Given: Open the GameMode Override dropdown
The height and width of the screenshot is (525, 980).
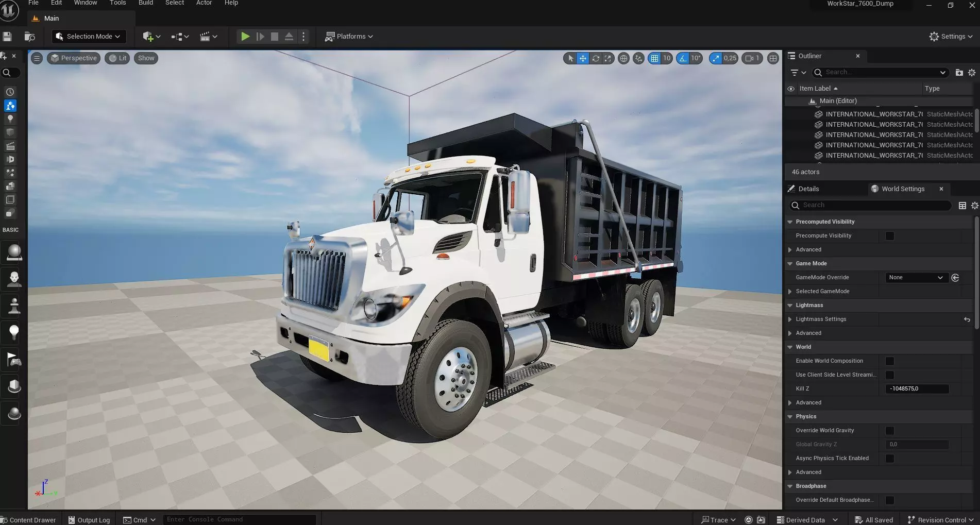Looking at the screenshot, I should [x=917, y=278].
